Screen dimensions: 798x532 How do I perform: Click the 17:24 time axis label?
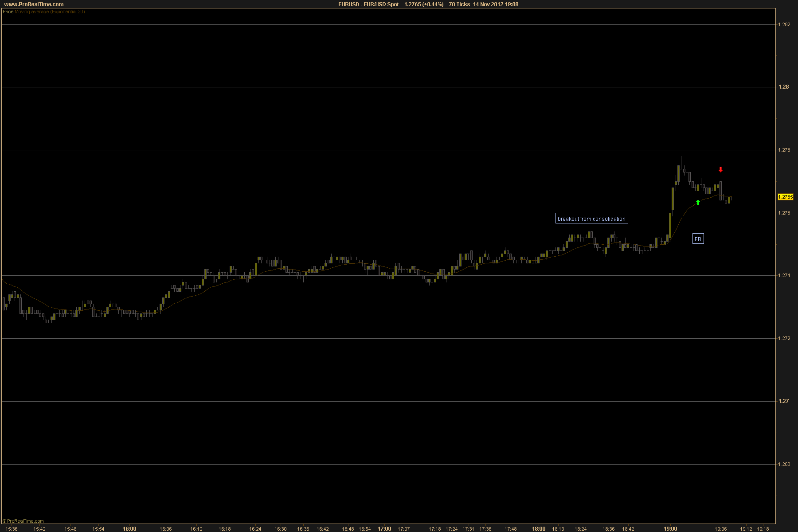coord(452,529)
